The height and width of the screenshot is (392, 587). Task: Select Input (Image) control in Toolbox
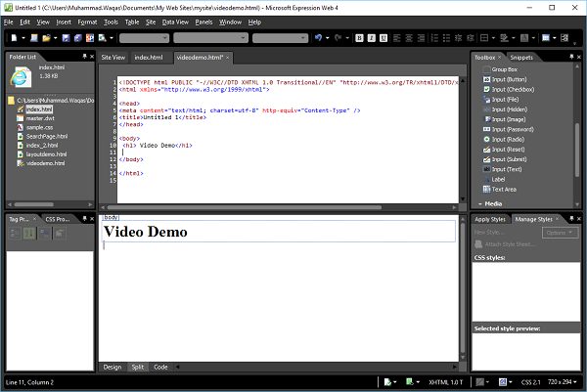[x=510, y=118]
